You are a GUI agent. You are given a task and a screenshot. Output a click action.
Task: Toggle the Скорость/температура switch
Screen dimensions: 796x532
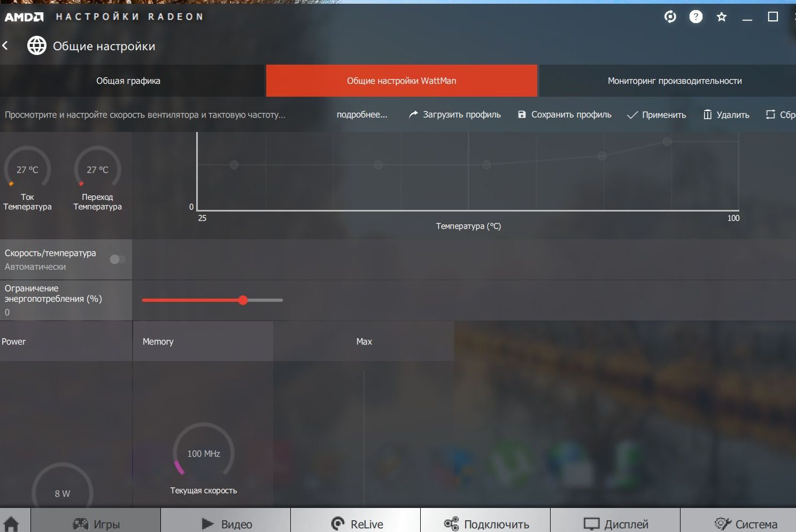(x=118, y=260)
